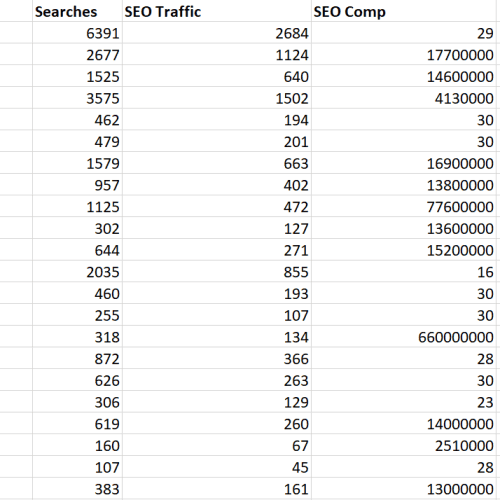Select the Searches cell 383
Screen dimensions: 500x500
tap(77, 489)
